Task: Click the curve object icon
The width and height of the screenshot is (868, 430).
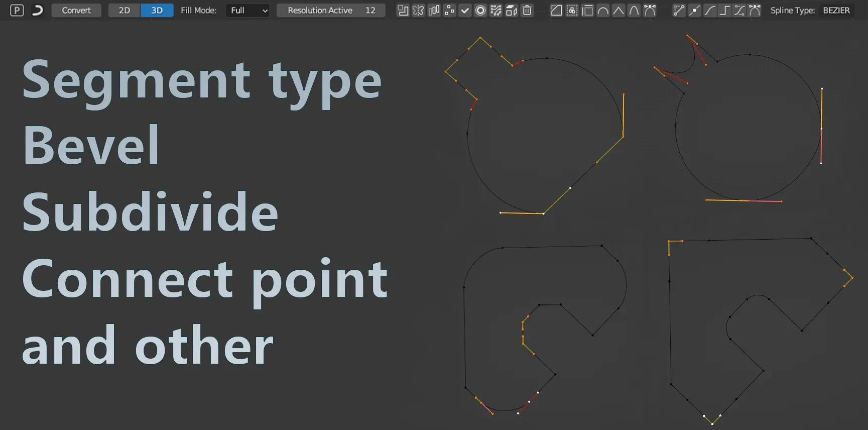Action: coord(38,10)
